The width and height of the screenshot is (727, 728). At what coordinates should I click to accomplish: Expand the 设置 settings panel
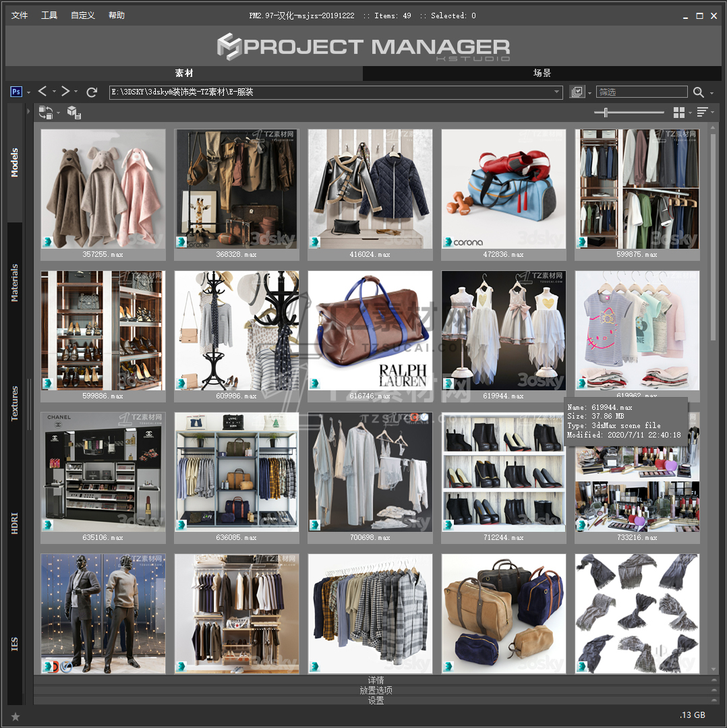pos(376,700)
